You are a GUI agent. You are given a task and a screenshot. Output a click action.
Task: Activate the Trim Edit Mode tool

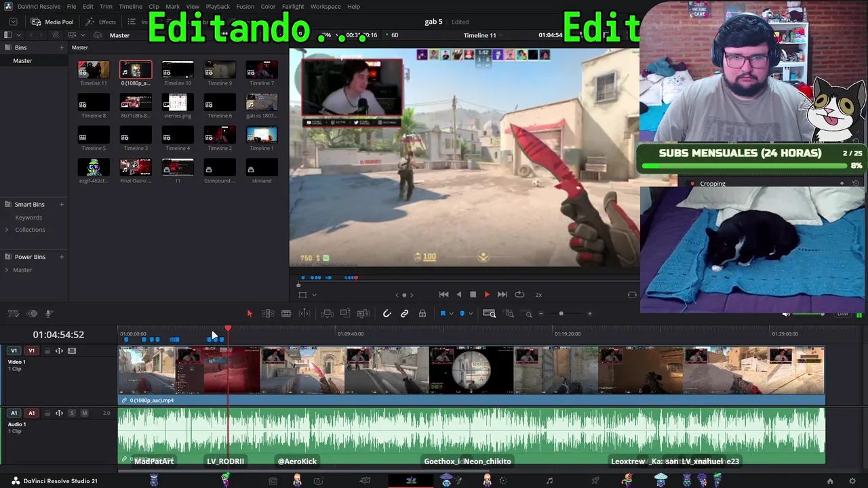pos(268,313)
